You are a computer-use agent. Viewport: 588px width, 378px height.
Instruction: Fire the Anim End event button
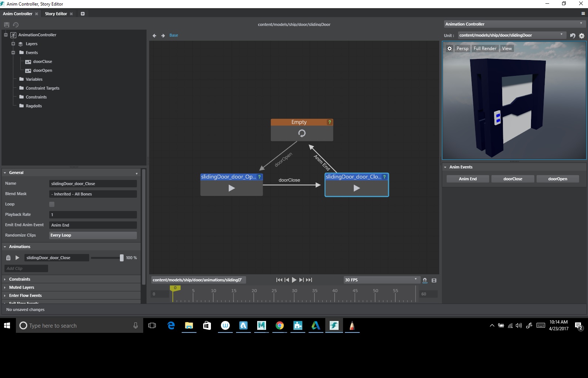(x=468, y=179)
